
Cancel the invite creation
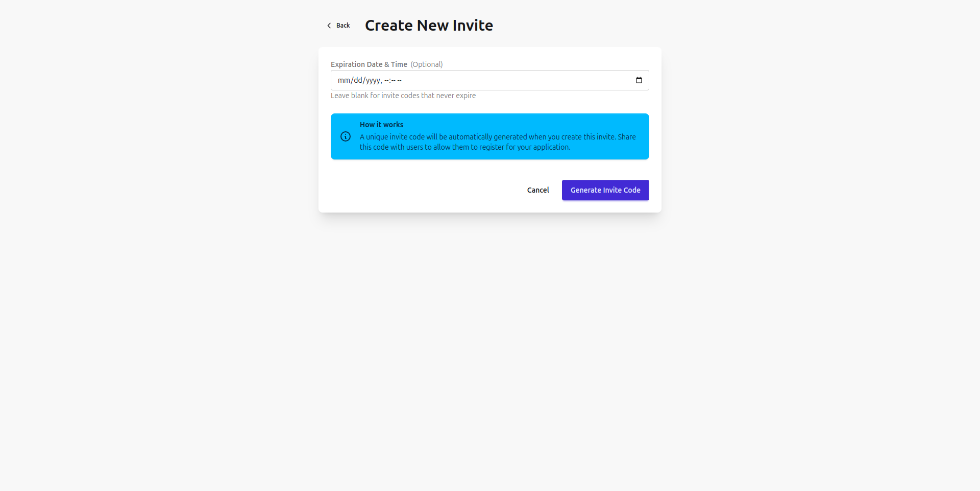[538, 190]
